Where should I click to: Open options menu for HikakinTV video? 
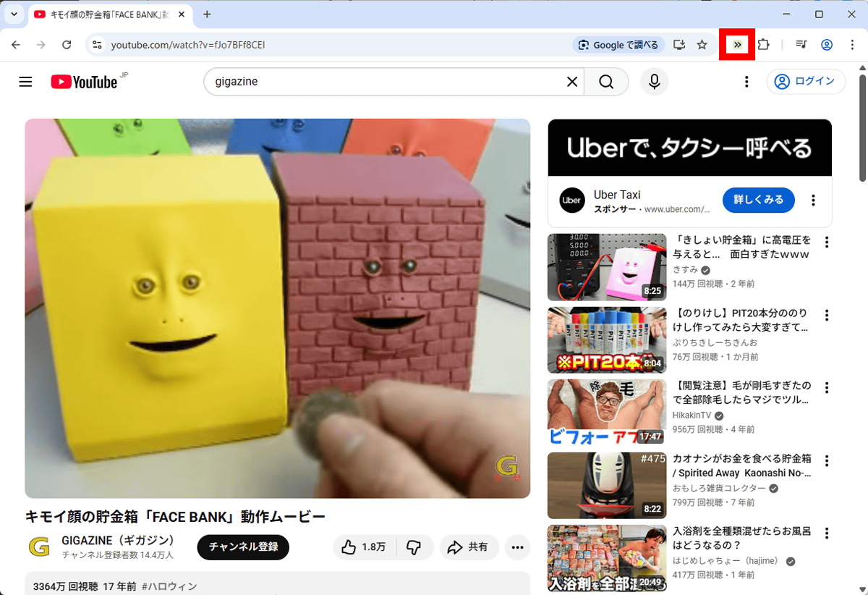click(x=827, y=388)
